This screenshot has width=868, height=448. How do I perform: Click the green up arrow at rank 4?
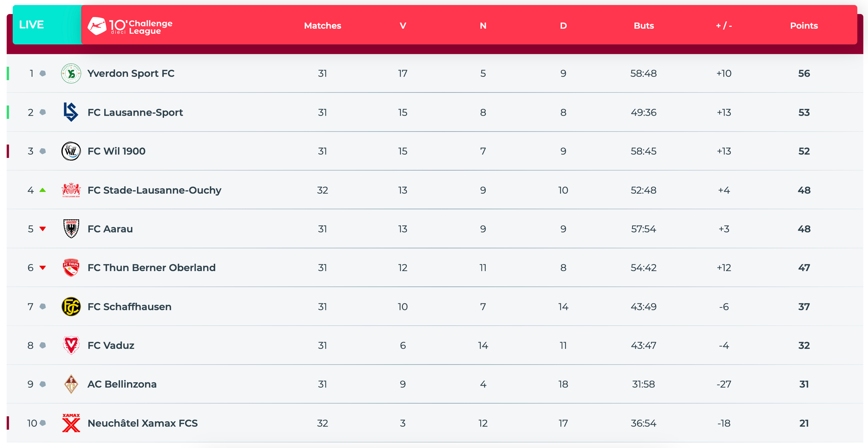pos(42,190)
